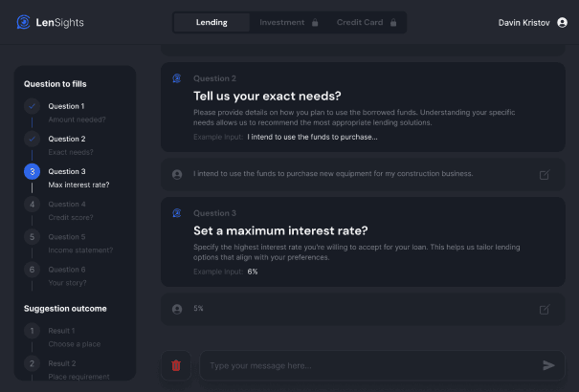Click the Davin Kristov username
Viewport: 579px width, 392px height.
(x=524, y=22)
